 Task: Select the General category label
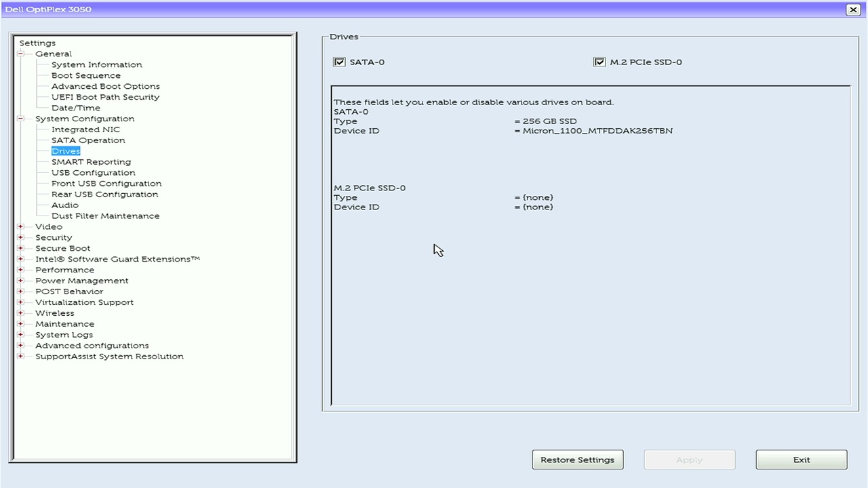(x=54, y=54)
